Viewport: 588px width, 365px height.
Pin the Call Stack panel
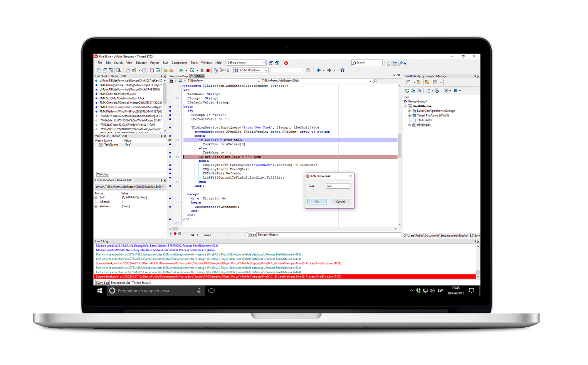point(162,76)
